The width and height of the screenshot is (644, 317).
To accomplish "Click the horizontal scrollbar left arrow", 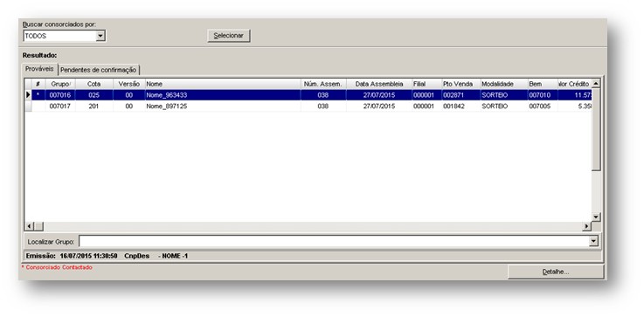I will [29, 226].
